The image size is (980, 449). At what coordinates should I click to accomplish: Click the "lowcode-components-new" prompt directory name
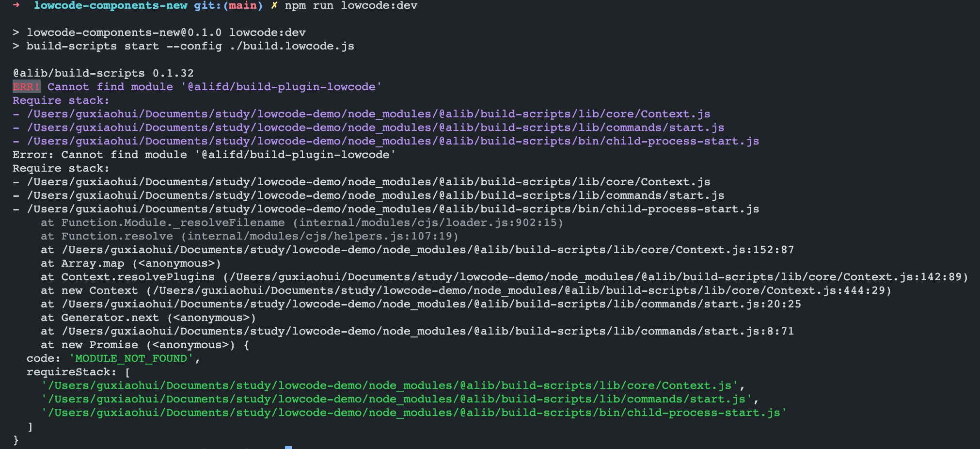tap(111, 6)
